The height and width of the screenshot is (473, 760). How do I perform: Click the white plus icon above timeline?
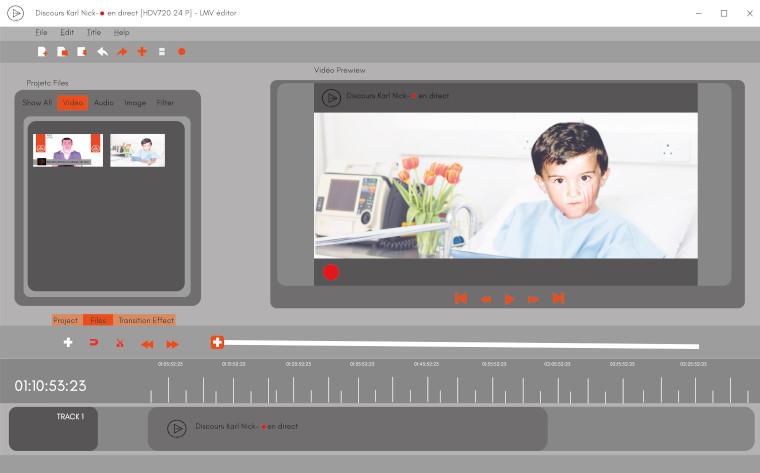[68, 343]
